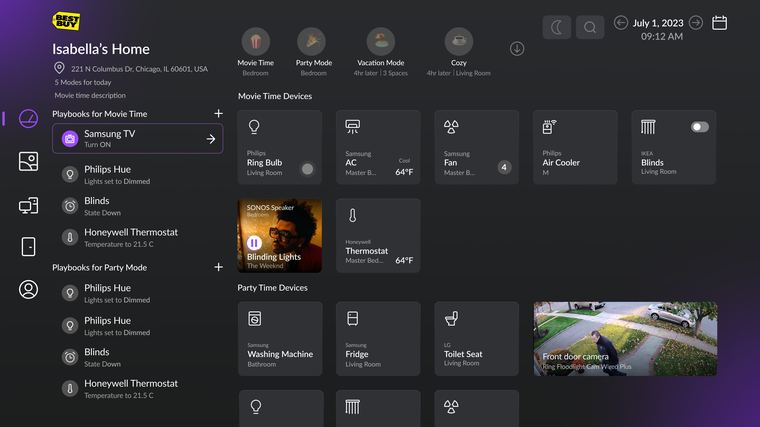Open the user profile sidebar icon
The width and height of the screenshot is (760, 427).
pos(28,289)
